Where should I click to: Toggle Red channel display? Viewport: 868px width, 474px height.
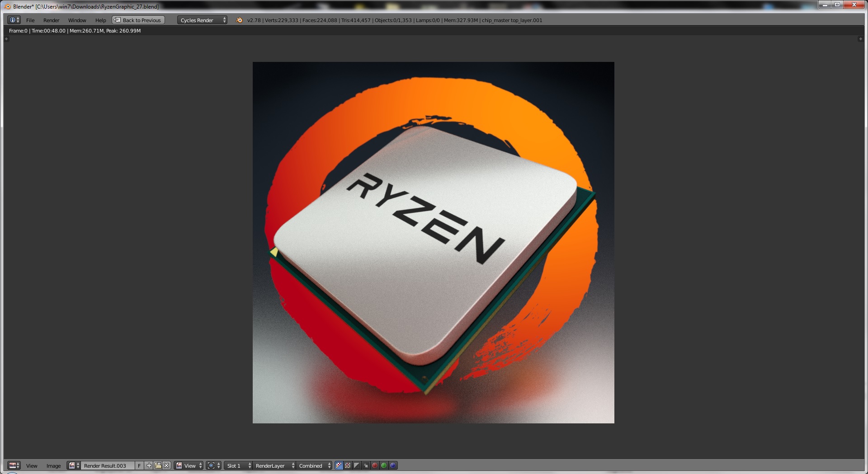375,465
